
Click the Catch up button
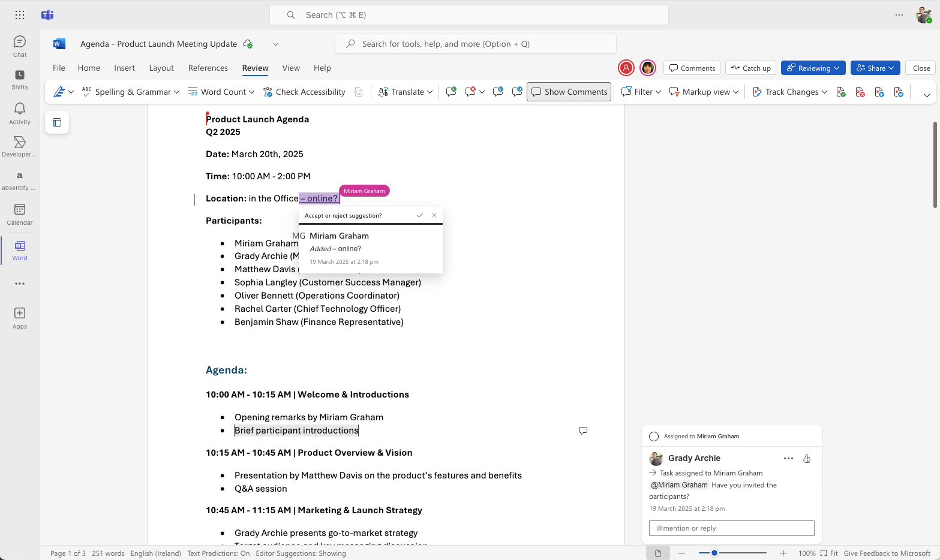pos(751,68)
